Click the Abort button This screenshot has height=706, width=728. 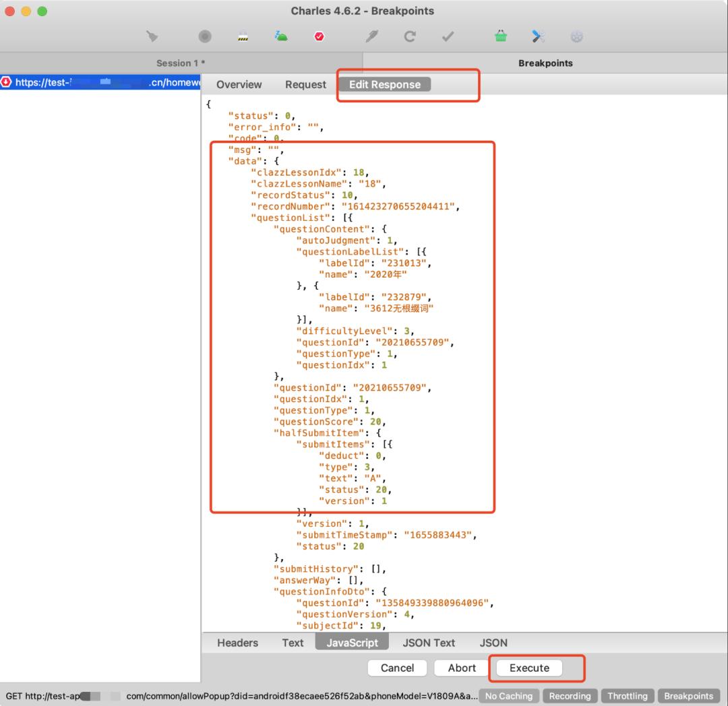pyautogui.click(x=462, y=668)
